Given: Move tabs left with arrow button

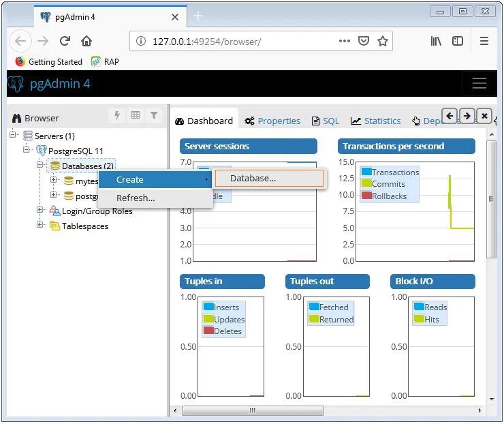Looking at the screenshot, I should [x=450, y=116].
